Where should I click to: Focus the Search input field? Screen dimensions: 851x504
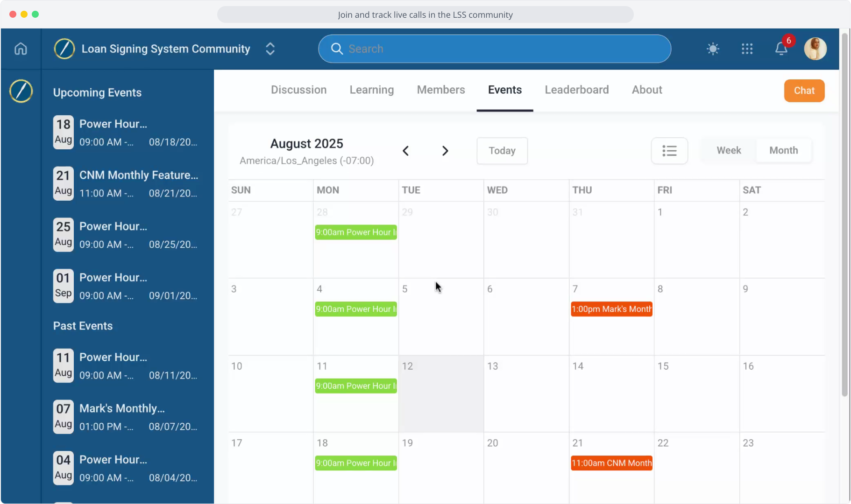tap(495, 49)
